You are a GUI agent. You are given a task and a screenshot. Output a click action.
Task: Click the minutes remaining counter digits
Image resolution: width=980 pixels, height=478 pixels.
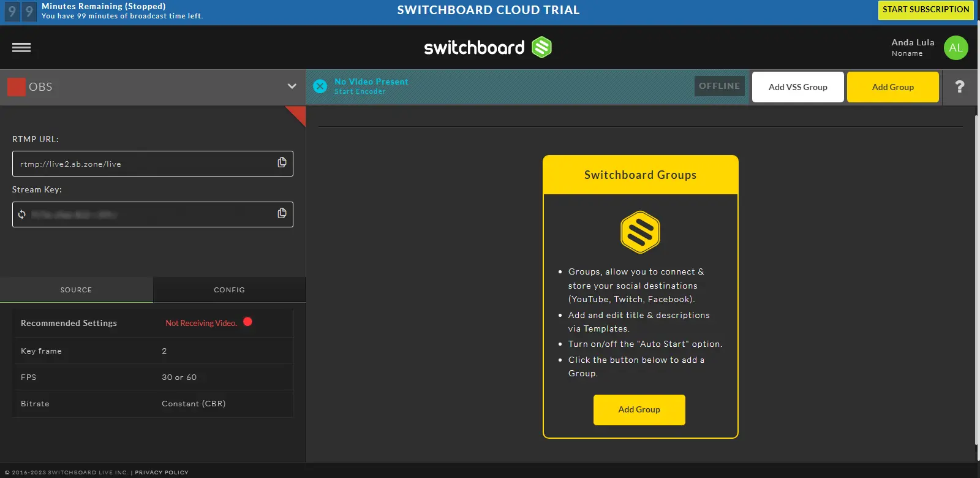pyautogui.click(x=20, y=11)
